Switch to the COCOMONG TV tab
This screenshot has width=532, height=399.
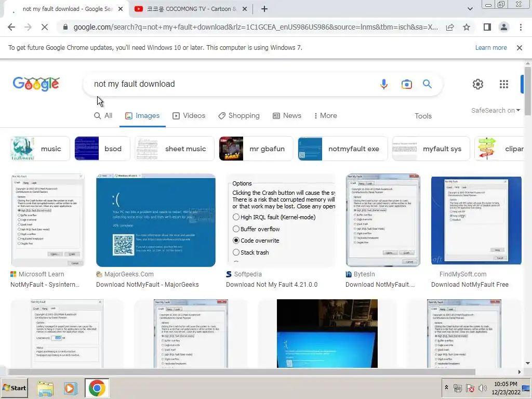(192, 9)
